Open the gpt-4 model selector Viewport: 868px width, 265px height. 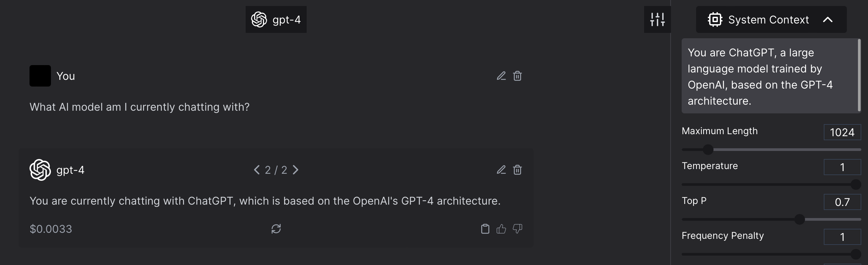pos(276,19)
